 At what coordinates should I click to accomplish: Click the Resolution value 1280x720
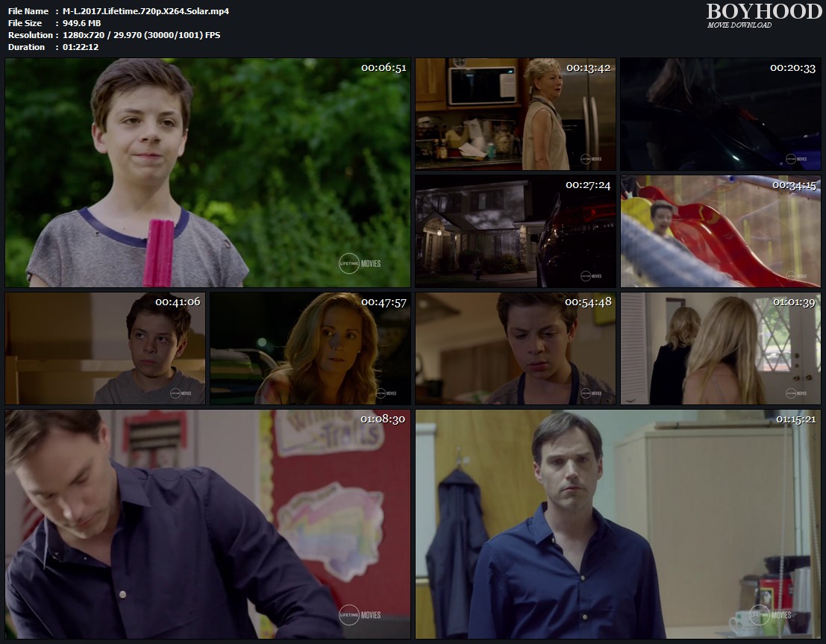click(86, 34)
